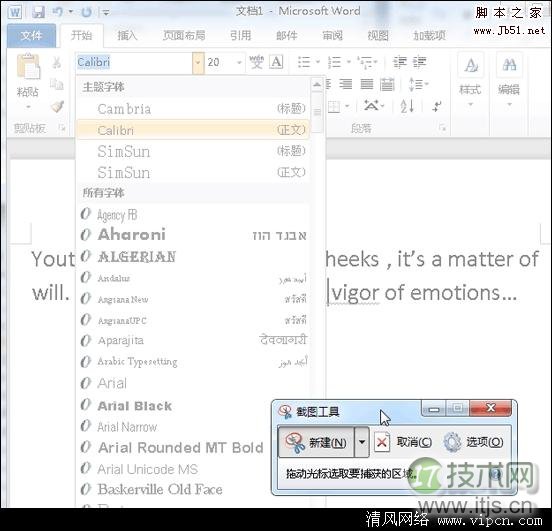Image resolution: width=552 pixels, height=531 pixels.
Task: Click the Options (选项) gear in Snipping Tool
Action: pos(474,442)
